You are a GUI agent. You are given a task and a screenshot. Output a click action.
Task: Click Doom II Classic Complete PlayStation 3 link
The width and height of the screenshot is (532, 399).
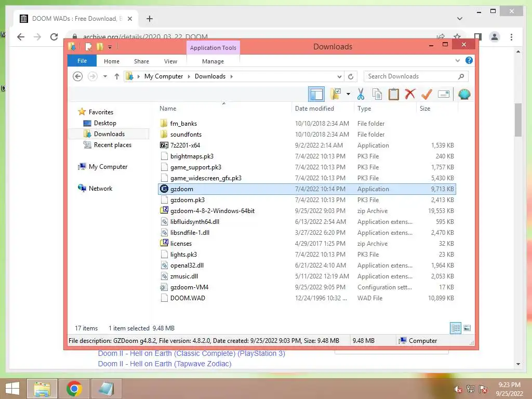coord(191,353)
